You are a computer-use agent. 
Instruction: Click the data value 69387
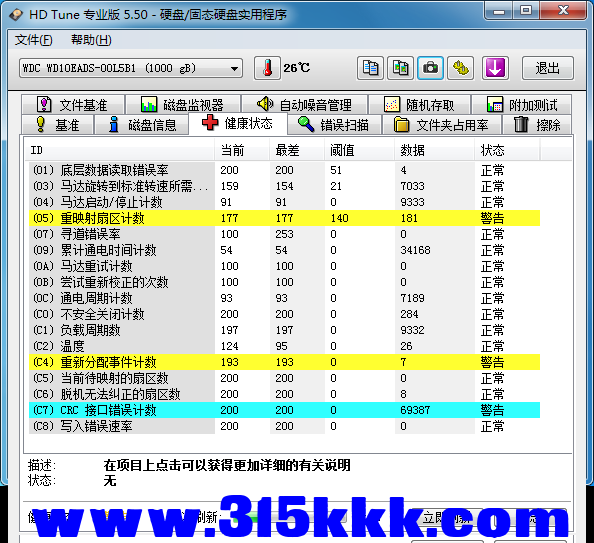pyautogui.click(x=415, y=410)
